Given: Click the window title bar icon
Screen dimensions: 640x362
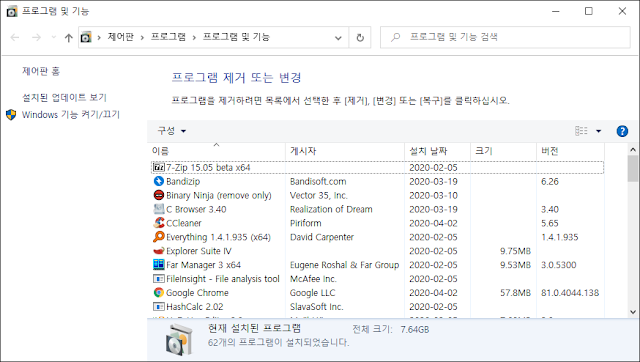Looking at the screenshot, I should coord(12,11).
